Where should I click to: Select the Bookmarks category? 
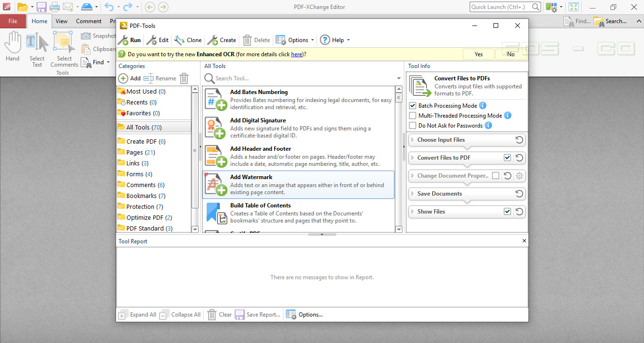pos(153,196)
